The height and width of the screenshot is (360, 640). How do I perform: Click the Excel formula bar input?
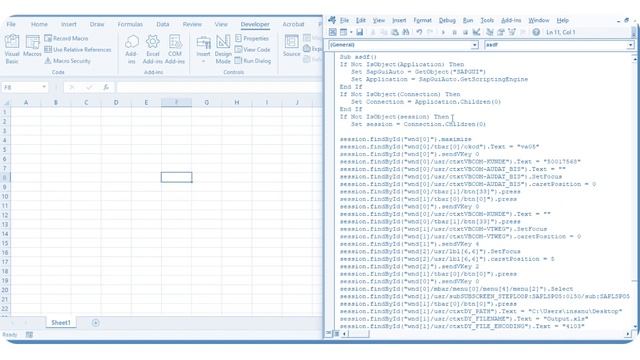tap(219, 87)
